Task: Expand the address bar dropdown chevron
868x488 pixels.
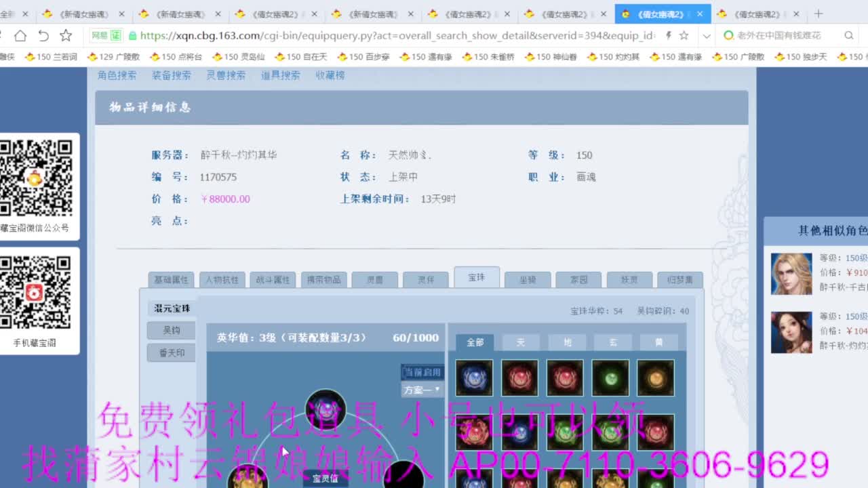Action: (x=707, y=36)
